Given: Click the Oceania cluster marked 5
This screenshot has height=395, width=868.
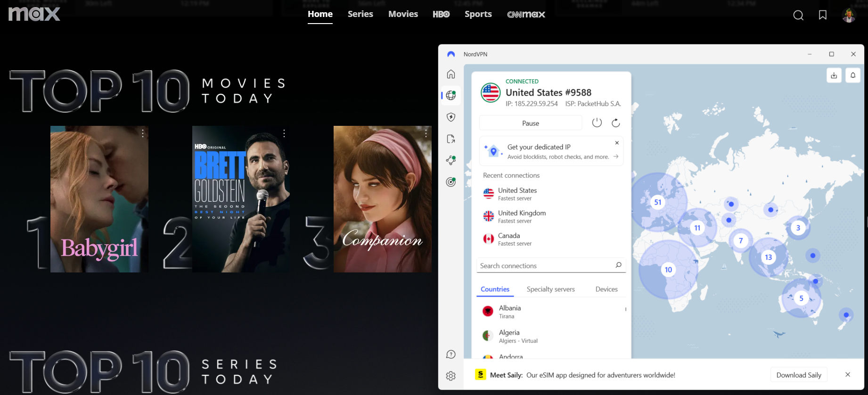Looking at the screenshot, I should point(802,298).
